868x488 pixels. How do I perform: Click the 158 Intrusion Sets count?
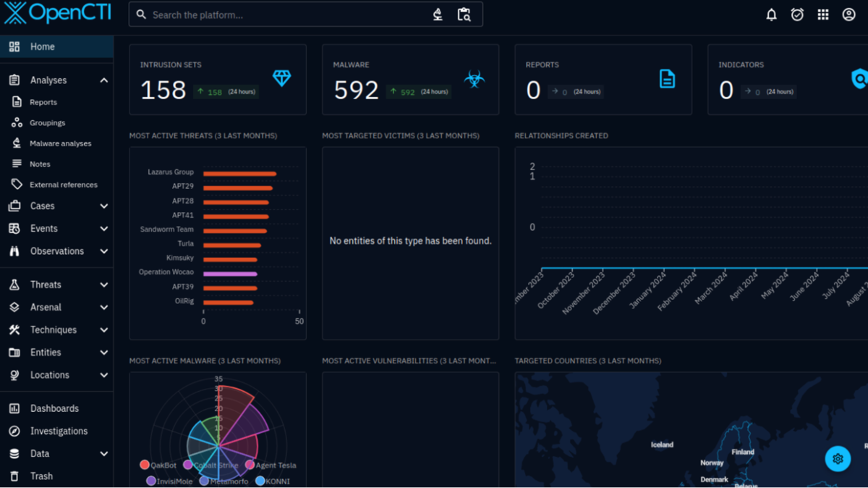(163, 91)
